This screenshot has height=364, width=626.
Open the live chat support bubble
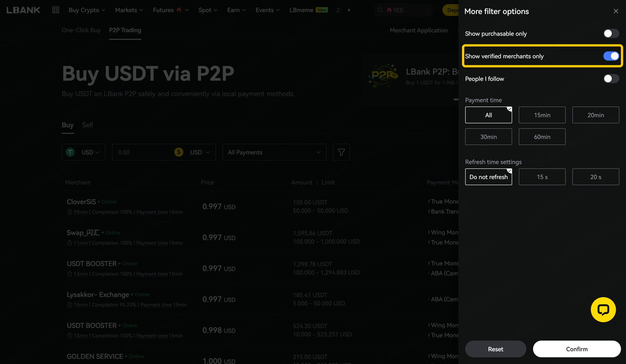tap(603, 310)
